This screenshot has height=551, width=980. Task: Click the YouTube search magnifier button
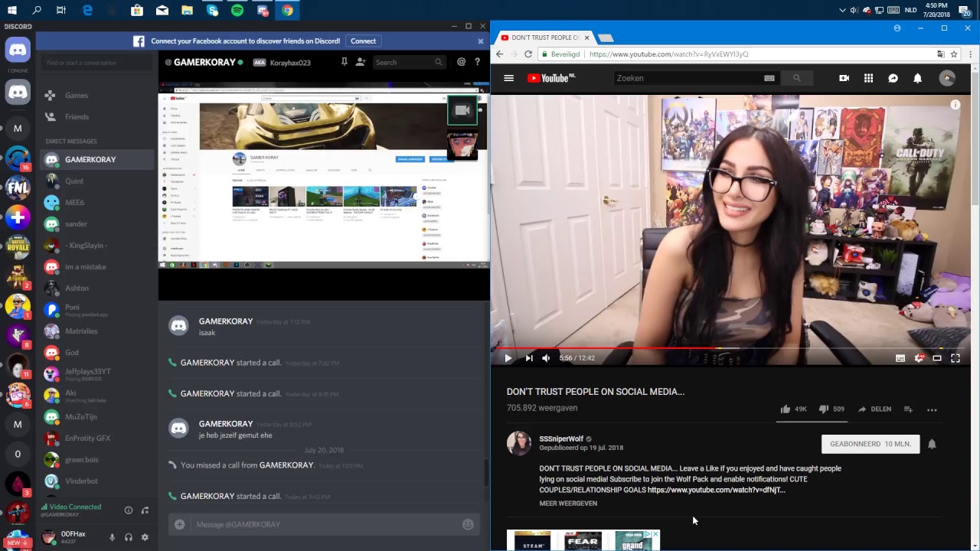(797, 78)
